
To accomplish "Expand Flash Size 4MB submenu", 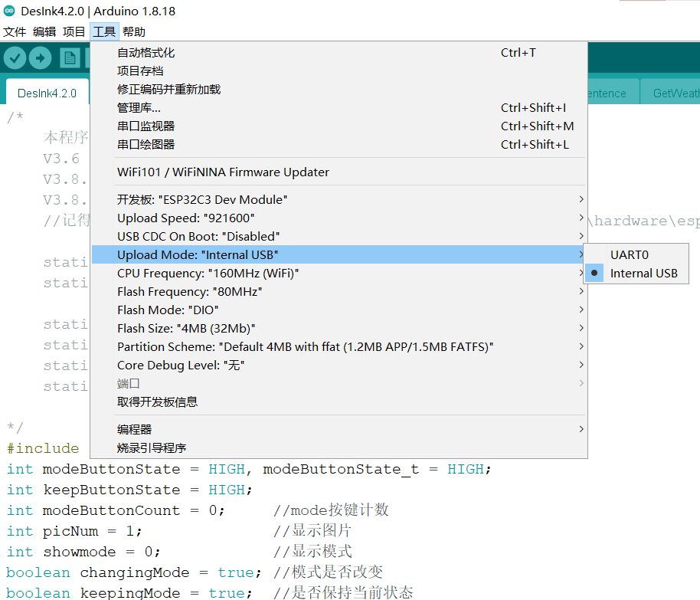I will point(339,329).
